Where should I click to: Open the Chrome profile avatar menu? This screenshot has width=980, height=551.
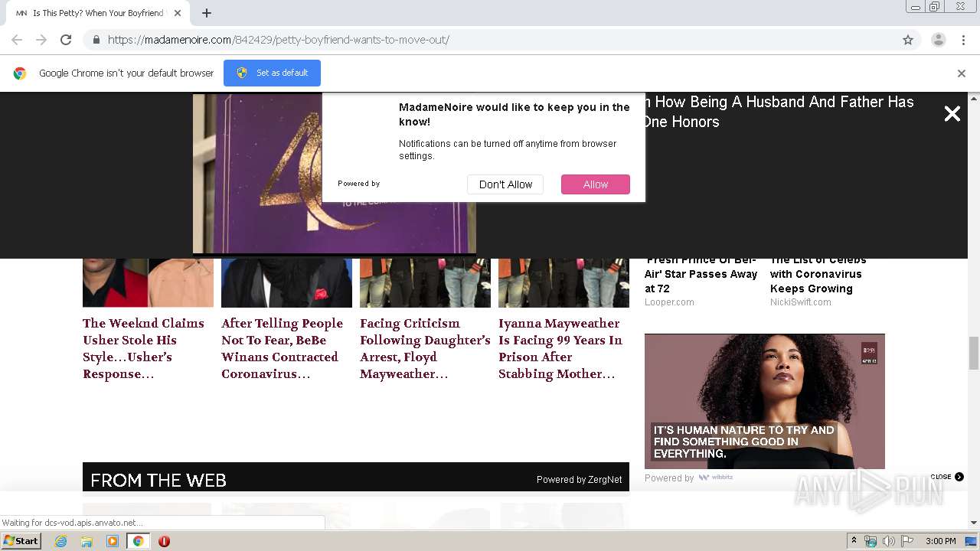click(x=938, y=40)
